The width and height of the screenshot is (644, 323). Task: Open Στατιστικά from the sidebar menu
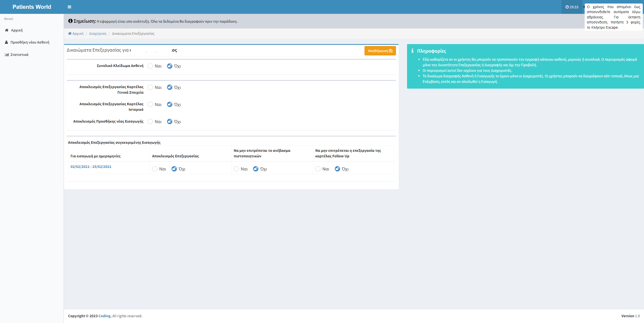click(x=19, y=55)
